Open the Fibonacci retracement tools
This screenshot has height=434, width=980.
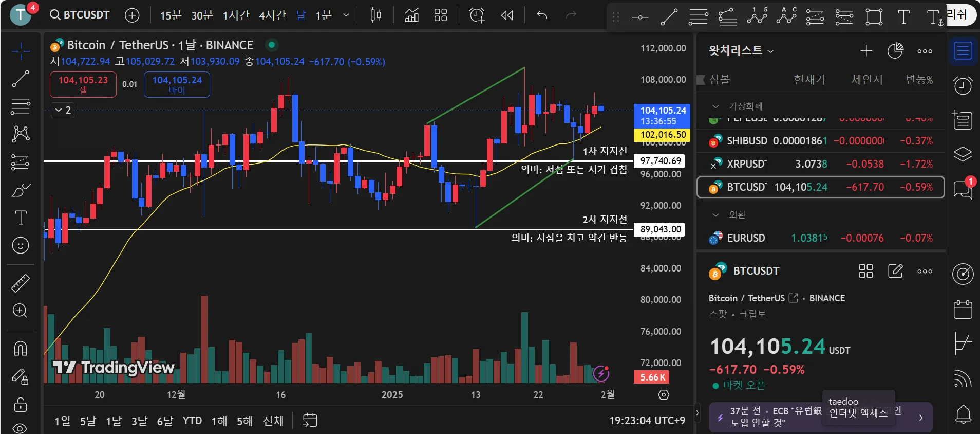(21, 106)
